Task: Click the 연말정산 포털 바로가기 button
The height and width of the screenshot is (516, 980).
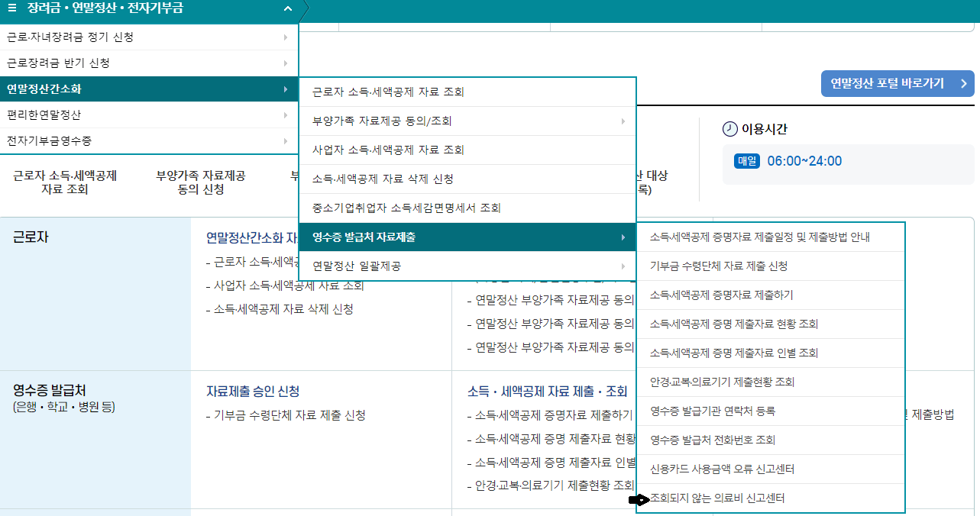Action: 897,83
